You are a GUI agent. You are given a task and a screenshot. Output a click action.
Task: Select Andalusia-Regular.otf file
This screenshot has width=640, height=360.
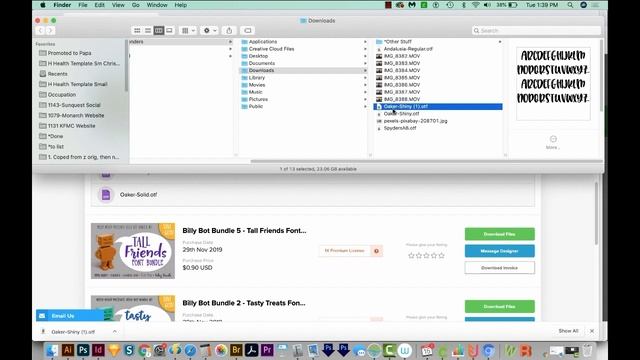(408, 49)
